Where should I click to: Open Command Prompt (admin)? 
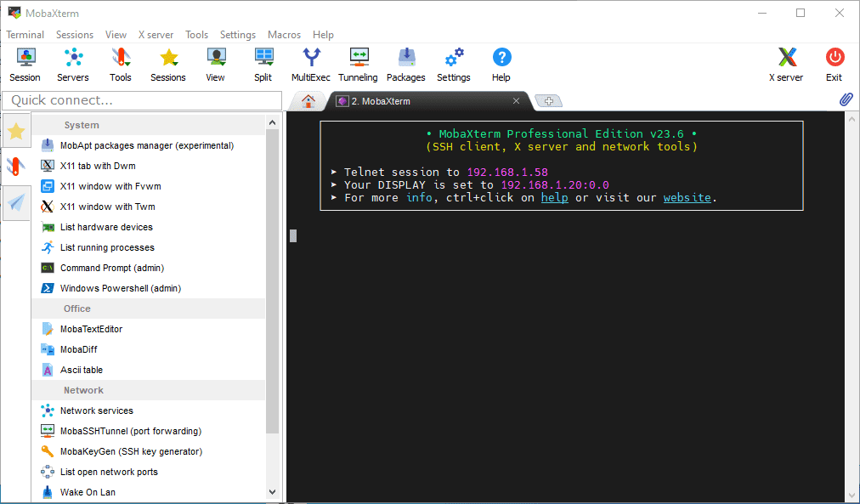[148, 268]
